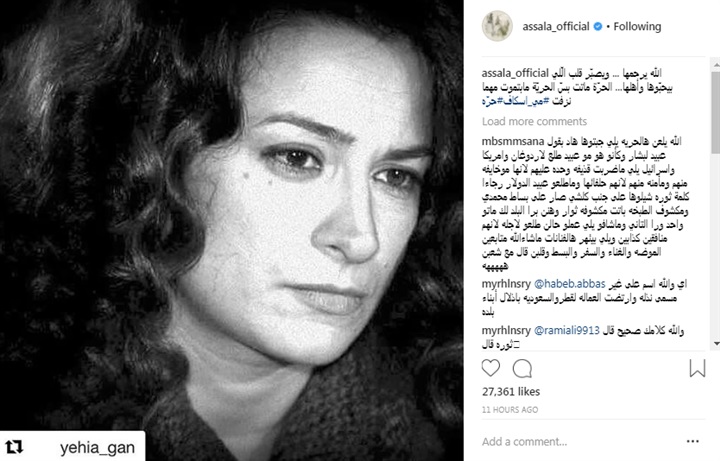Click scrollbar down arrow in comments
The width and height of the screenshot is (720, 461).
click(716, 343)
